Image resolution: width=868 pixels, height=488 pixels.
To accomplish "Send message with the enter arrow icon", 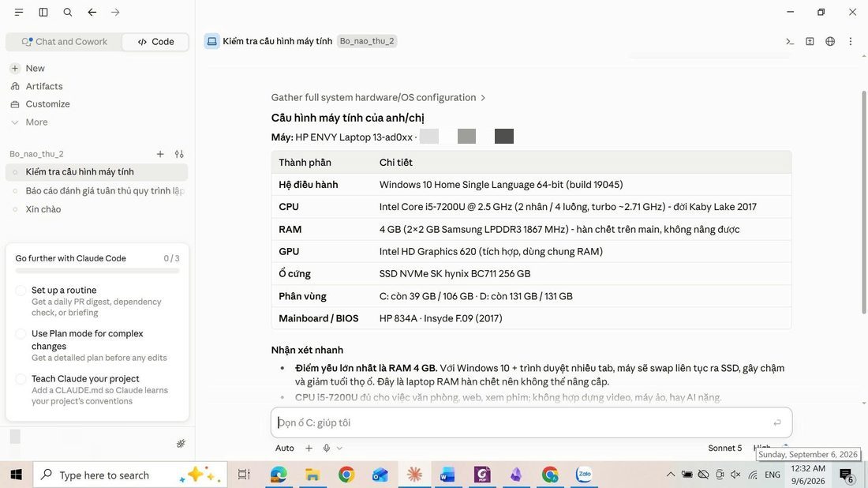I will pos(777,422).
